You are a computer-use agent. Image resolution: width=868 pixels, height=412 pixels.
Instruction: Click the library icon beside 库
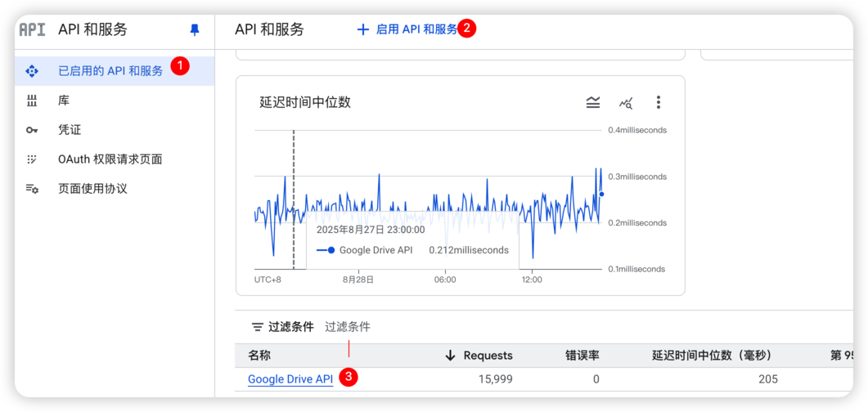[x=32, y=101]
